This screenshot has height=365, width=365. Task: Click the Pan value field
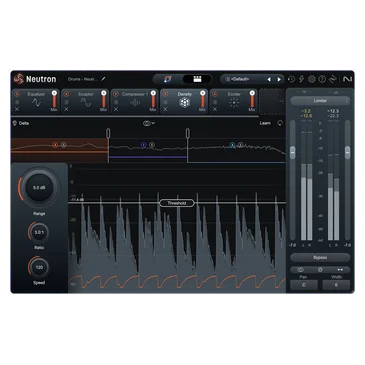click(x=304, y=285)
